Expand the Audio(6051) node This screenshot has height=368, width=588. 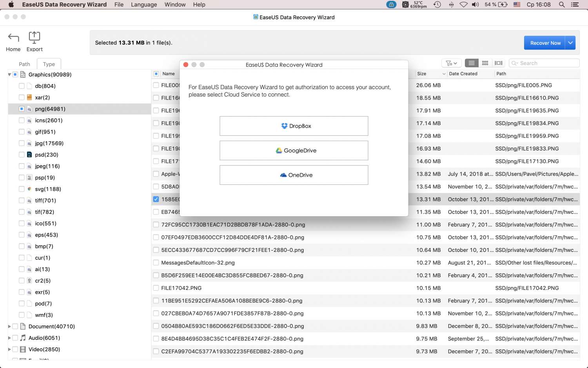(9, 338)
